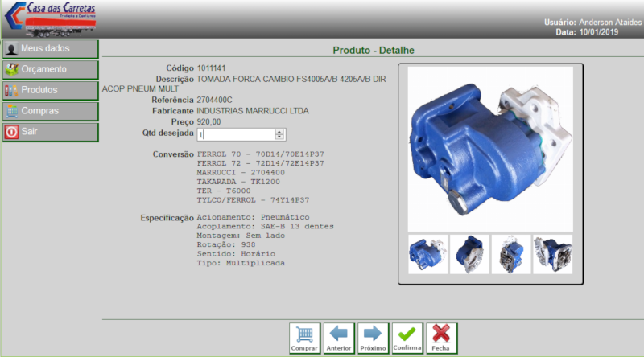This screenshot has width=644, height=357.
Task: Go to the Produtos section
Action: click(x=51, y=90)
